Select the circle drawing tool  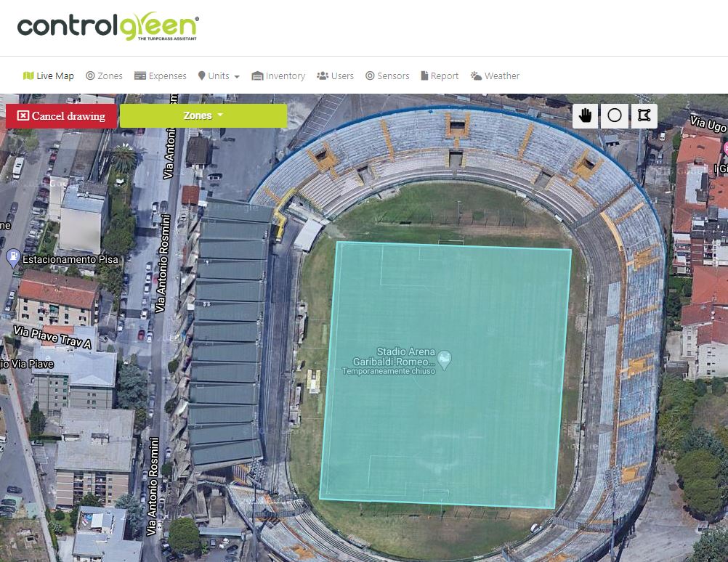point(614,115)
